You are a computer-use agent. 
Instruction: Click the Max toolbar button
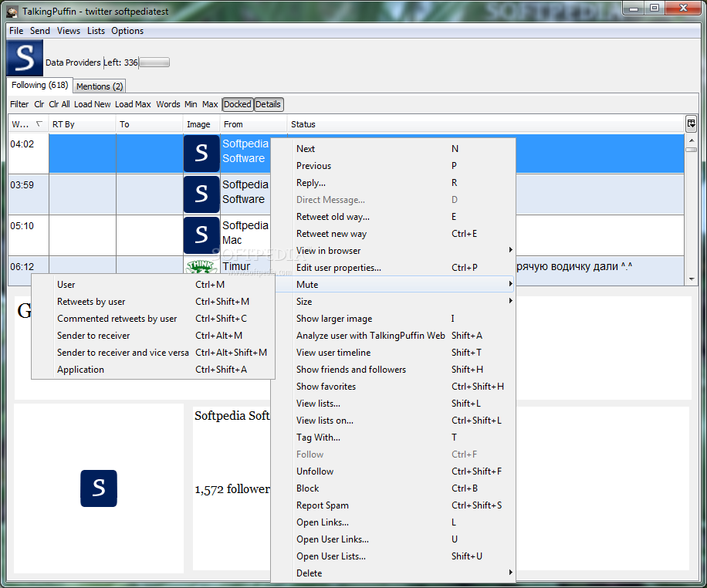[210, 104]
